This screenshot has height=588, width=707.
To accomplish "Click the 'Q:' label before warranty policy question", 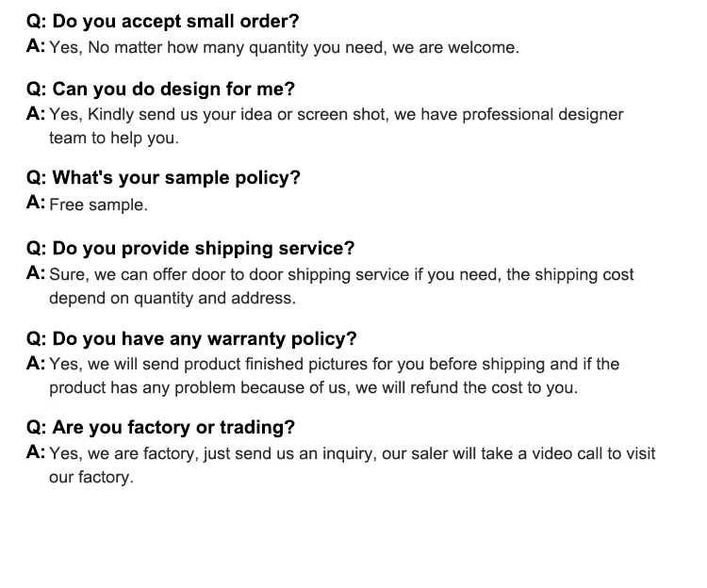I will click(38, 338).
